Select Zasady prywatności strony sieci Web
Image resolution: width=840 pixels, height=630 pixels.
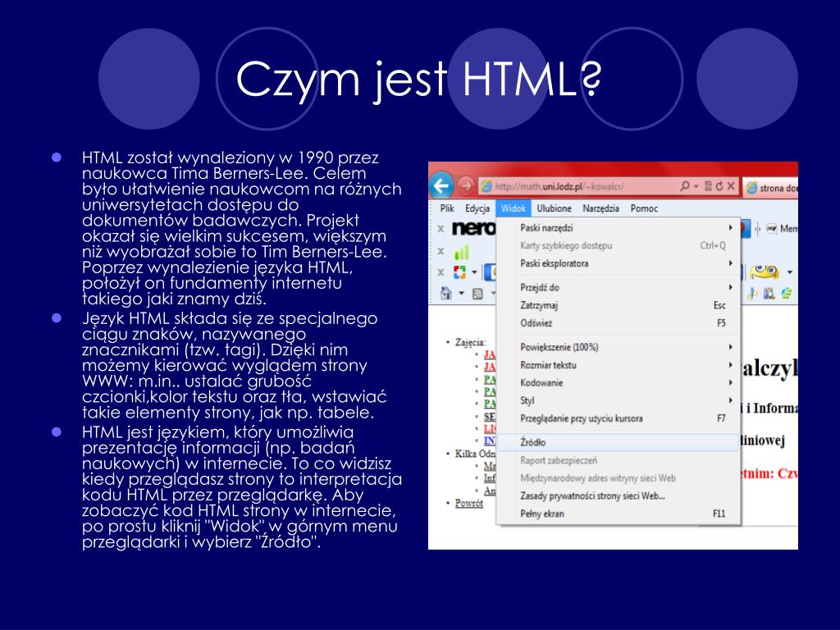pyautogui.click(x=619, y=496)
